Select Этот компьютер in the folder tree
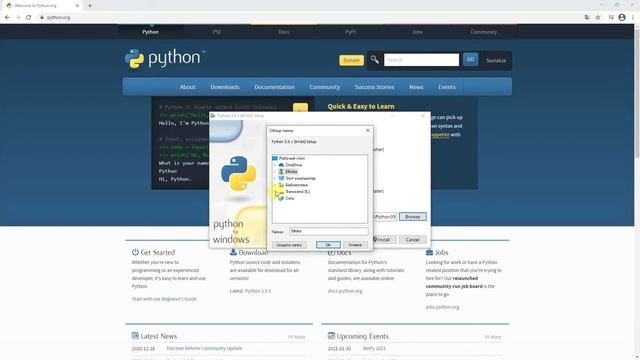This screenshot has height=360, width=640. click(300, 178)
